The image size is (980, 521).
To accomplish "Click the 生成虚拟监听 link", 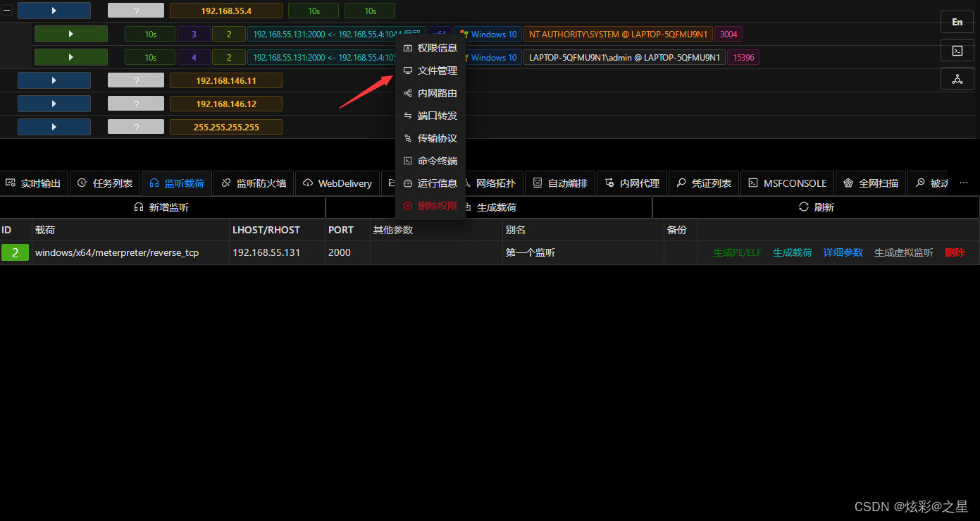I will (904, 252).
